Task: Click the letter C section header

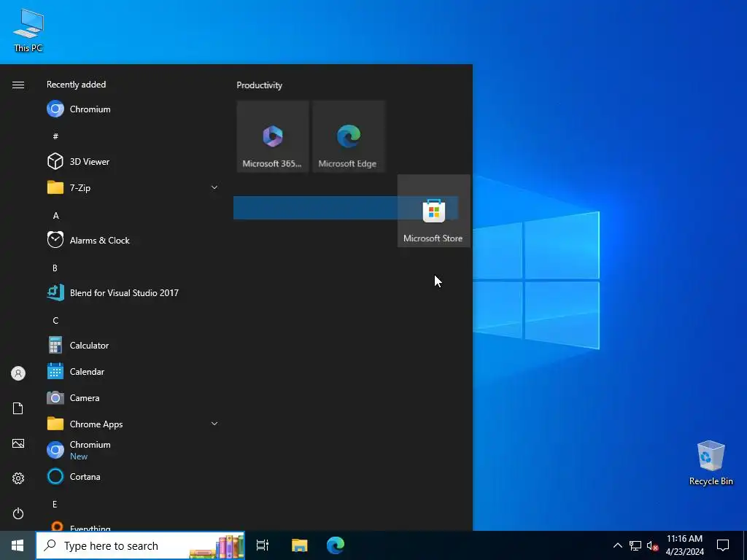Action: [x=55, y=321]
